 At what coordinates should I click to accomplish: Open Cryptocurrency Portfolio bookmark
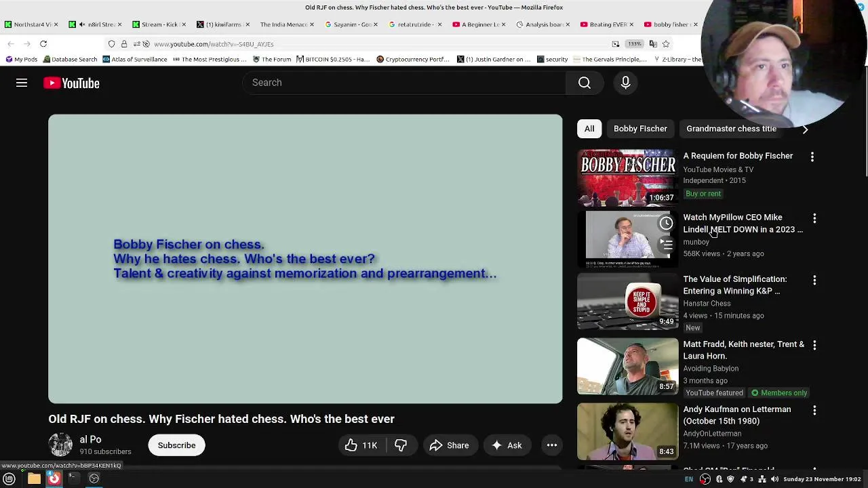click(413, 59)
